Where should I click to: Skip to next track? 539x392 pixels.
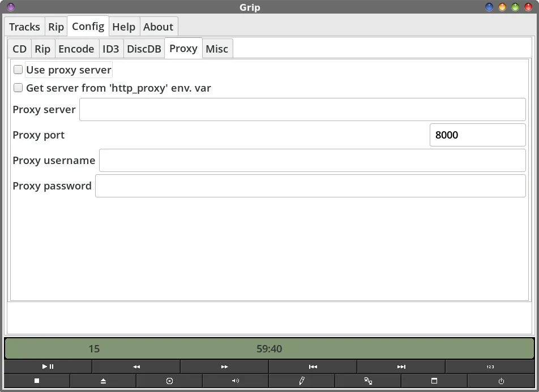(x=401, y=367)
